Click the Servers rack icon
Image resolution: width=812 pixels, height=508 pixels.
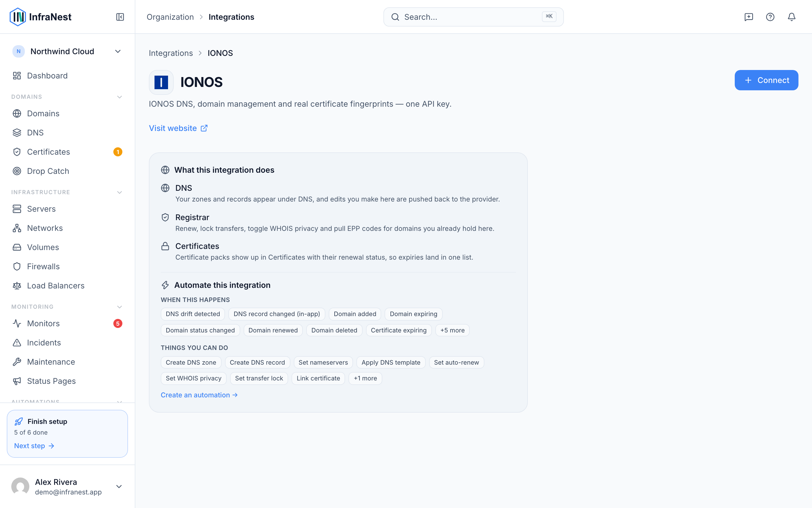click(x=17, y=209)
